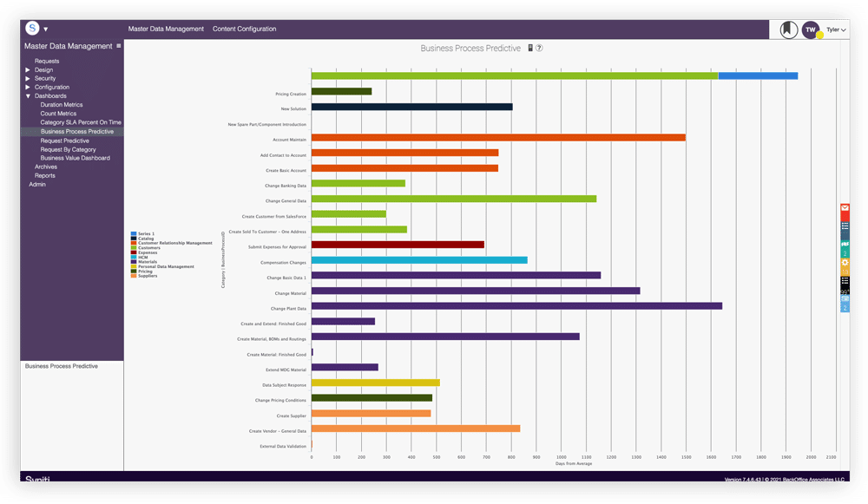
Task: Click the Account Maintain bar
Action: 498,137
